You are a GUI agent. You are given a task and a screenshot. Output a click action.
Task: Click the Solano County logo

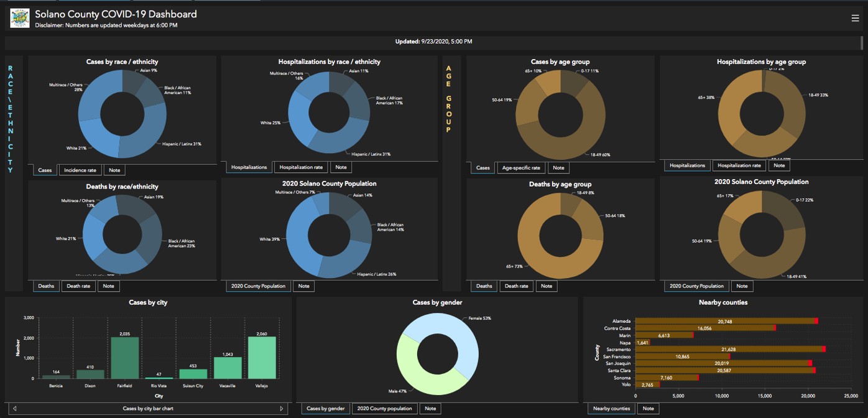20,19
